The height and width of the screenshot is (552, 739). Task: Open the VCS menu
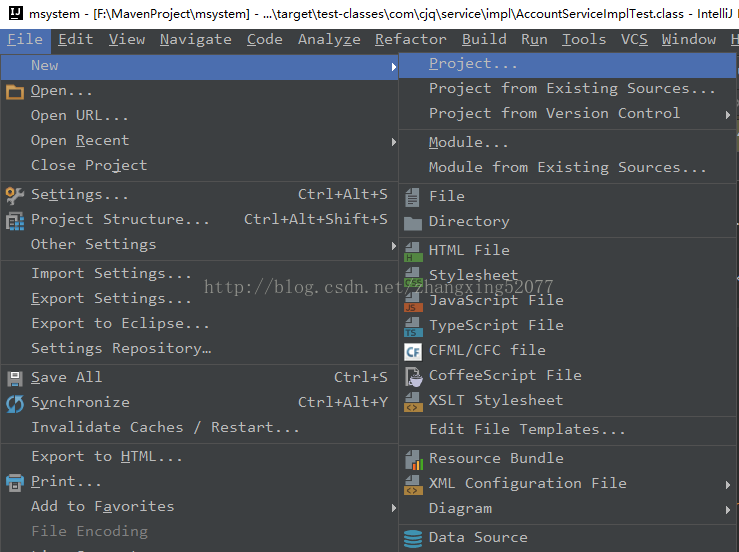tap(634, 40)
